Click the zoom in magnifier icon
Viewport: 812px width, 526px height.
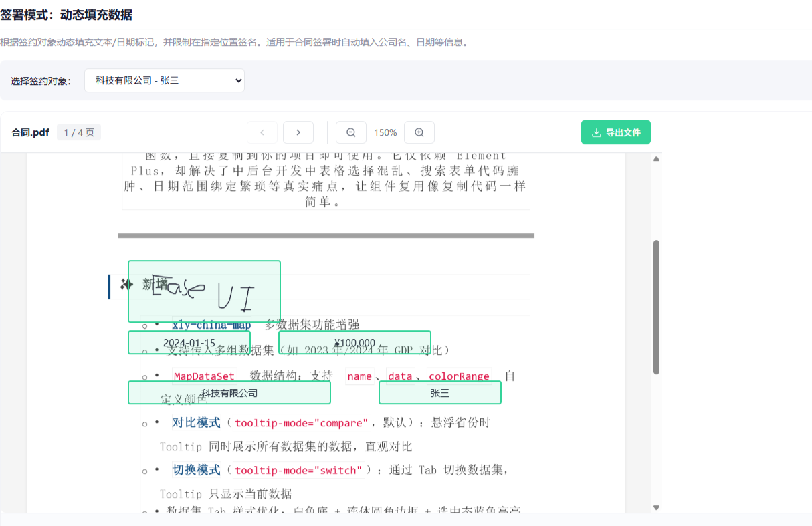(x=419, y=132)
